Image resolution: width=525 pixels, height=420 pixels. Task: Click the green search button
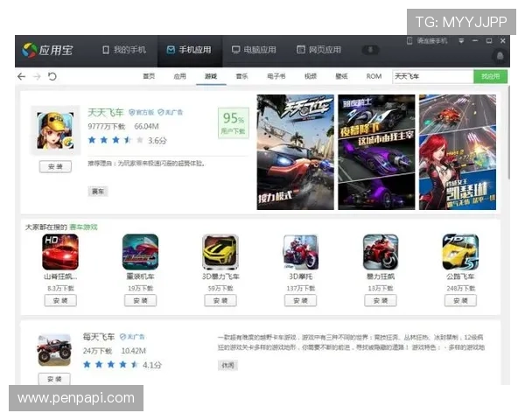click(x=491, y=77)
